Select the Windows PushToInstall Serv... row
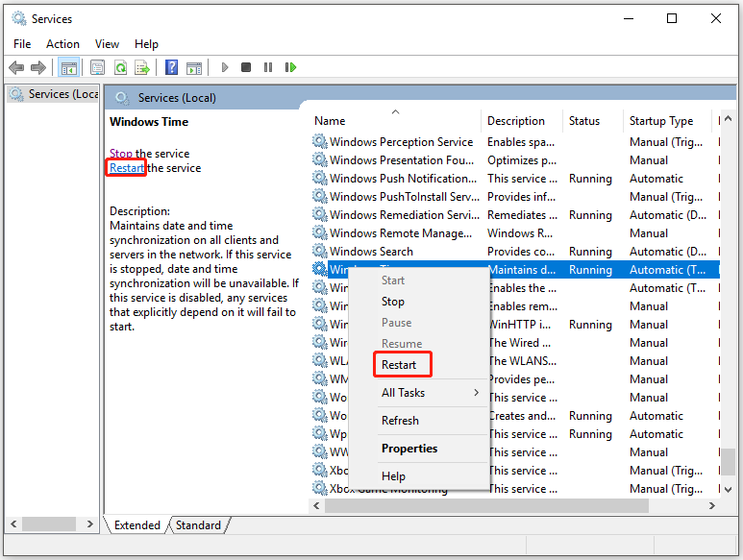The width and height of the screenshot is (743, 560). click(515, 197)
